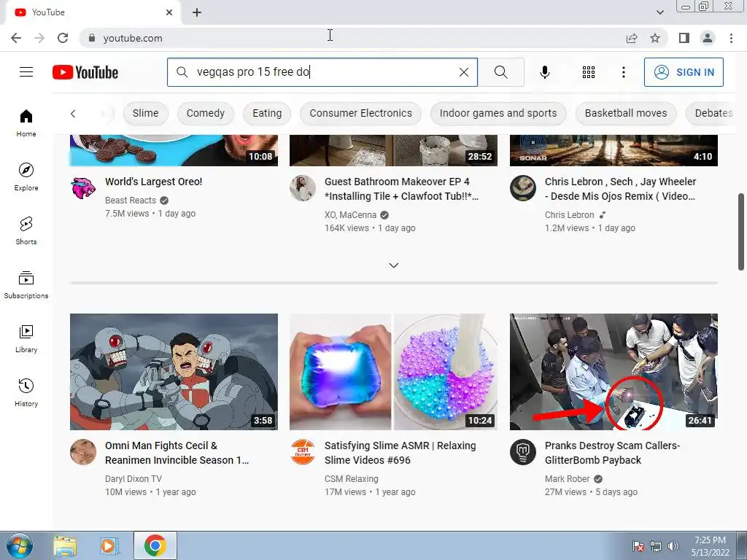Select the Slime category chip
This screenshot has width=747, height=560.
(145, 113)
